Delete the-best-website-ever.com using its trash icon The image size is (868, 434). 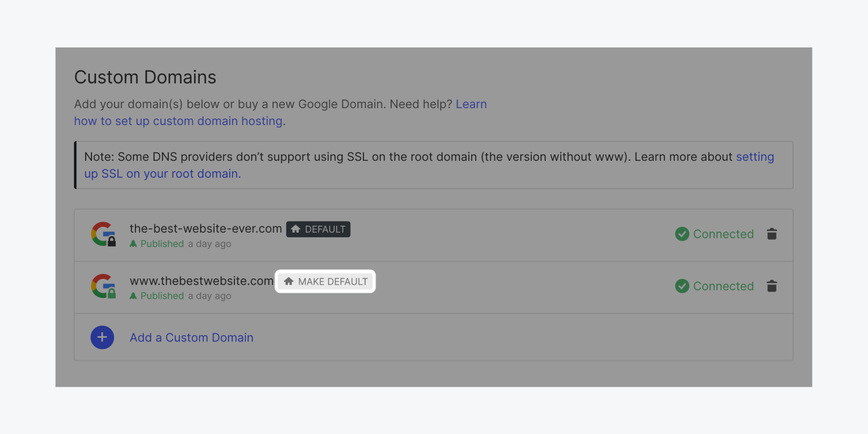coord(771,234)
